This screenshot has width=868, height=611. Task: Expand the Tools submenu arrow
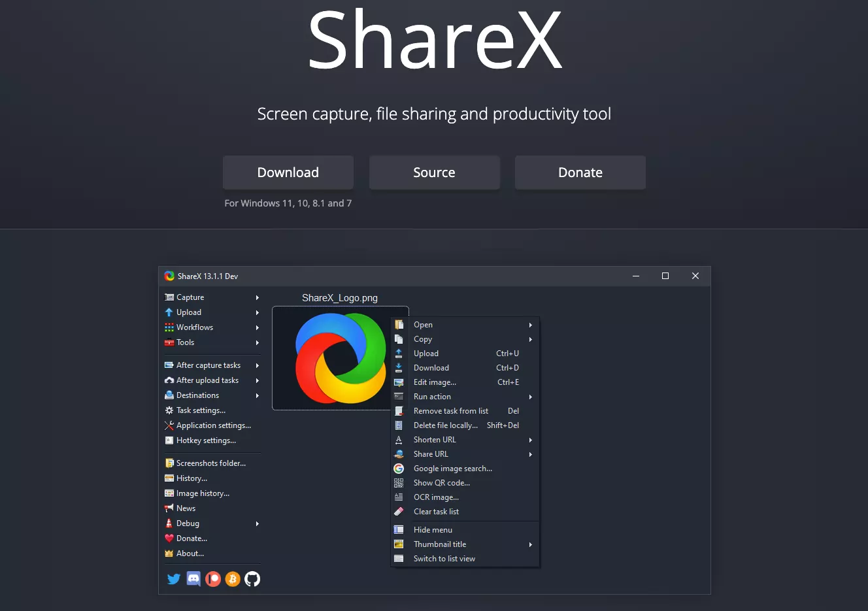258,342
